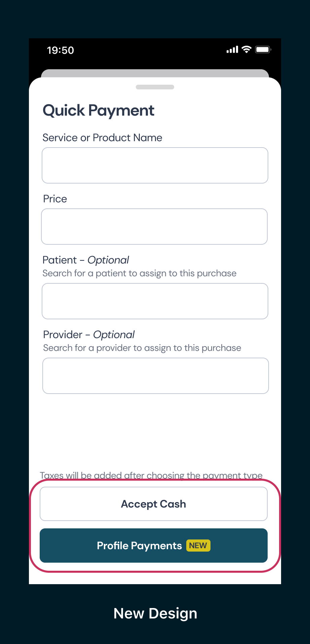The image size is (310, 644).
Task: Grab the sheet drag handle bar
Action: 155,87
